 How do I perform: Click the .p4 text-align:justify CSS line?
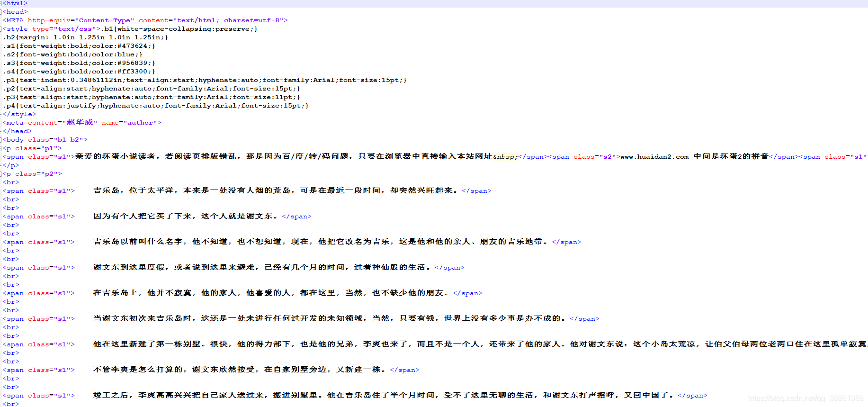(155, 106)
